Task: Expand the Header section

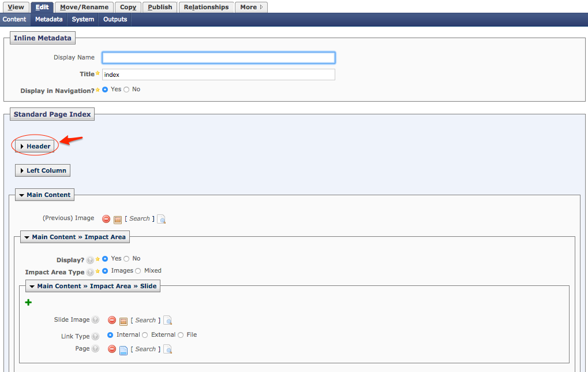Action: click(x=34, y=146)
